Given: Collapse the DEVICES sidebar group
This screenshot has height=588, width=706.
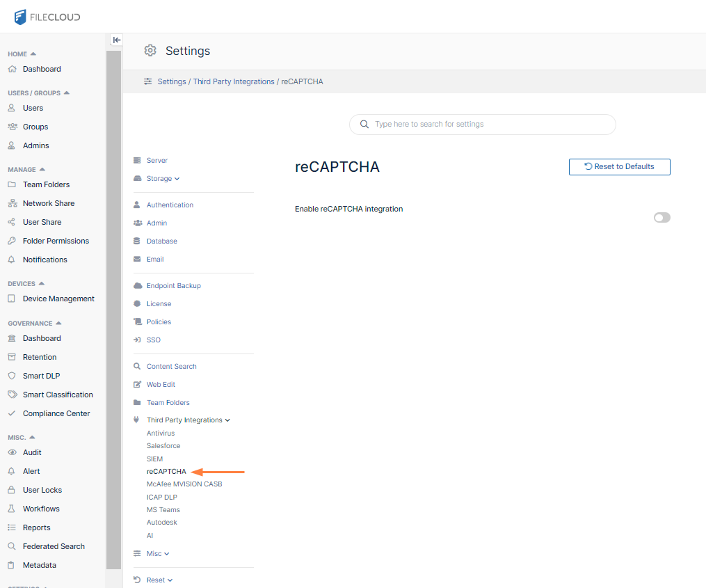Looking at the screenshot, I should coord(26,283).
